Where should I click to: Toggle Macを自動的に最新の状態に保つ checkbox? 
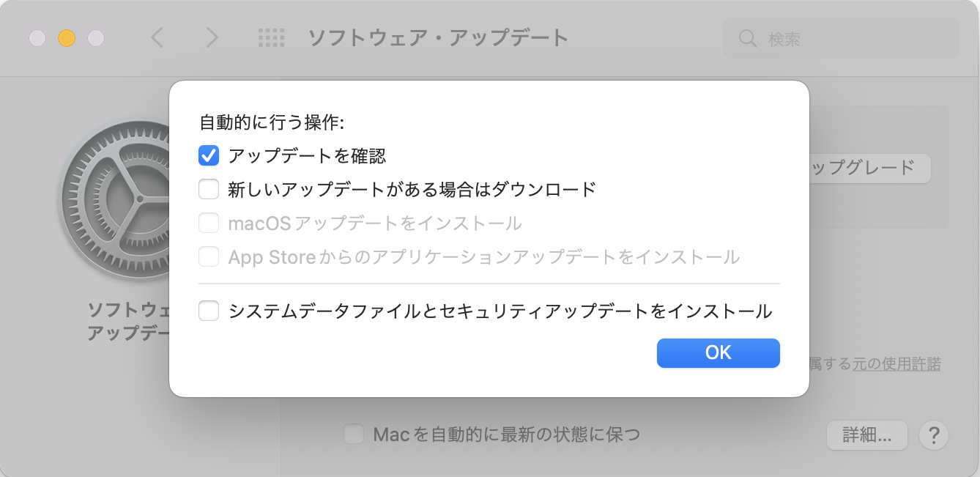point(354,435)
